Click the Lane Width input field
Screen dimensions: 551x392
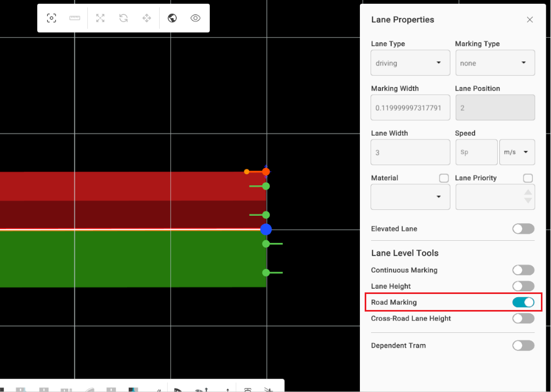(x=410, y=152)
